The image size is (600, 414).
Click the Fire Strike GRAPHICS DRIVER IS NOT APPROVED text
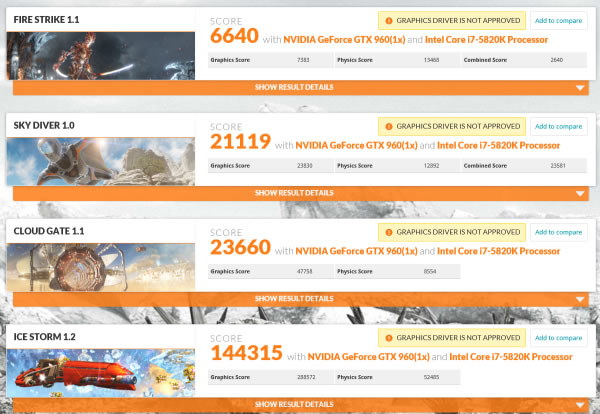pos(458,20)
